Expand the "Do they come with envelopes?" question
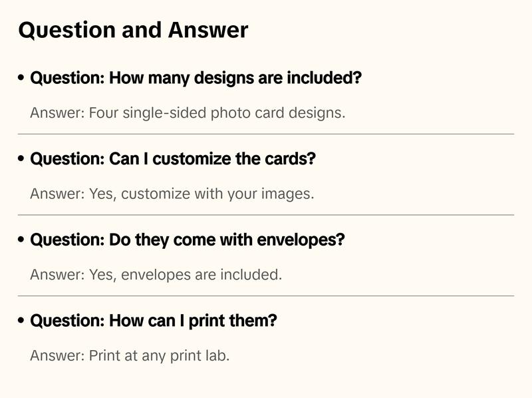This screenshot has height=398, width=532. coord(188,240)
